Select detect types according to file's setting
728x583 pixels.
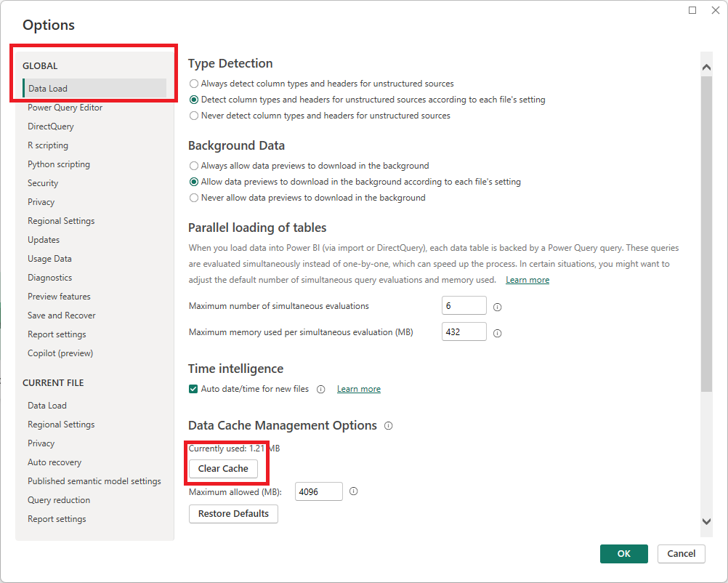click(194, 100)
